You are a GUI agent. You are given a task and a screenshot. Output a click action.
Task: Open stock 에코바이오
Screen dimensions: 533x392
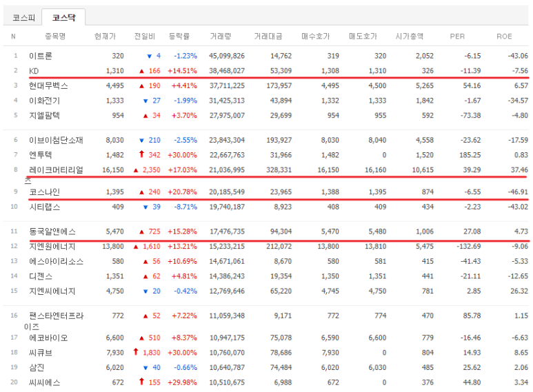(x=48, y=338)
